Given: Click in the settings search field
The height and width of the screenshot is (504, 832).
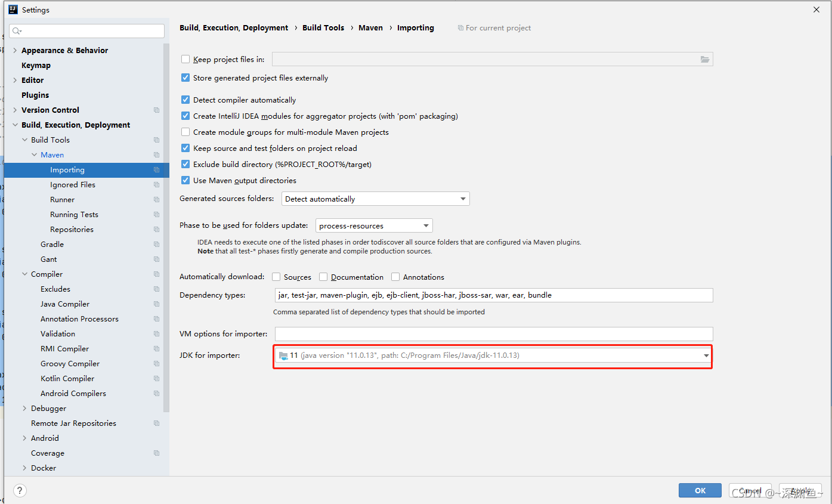Looking at the screenshot, I should tap(87, 31).
